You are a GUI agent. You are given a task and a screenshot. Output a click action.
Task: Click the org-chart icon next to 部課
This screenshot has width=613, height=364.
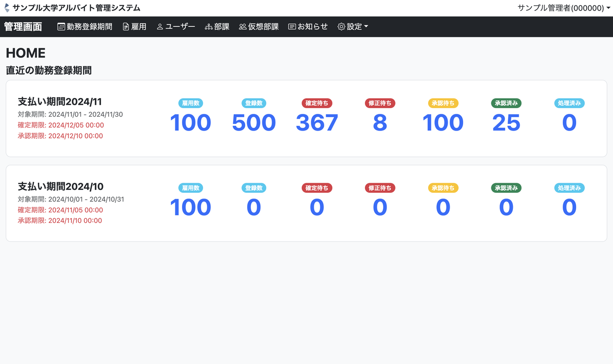208,27
